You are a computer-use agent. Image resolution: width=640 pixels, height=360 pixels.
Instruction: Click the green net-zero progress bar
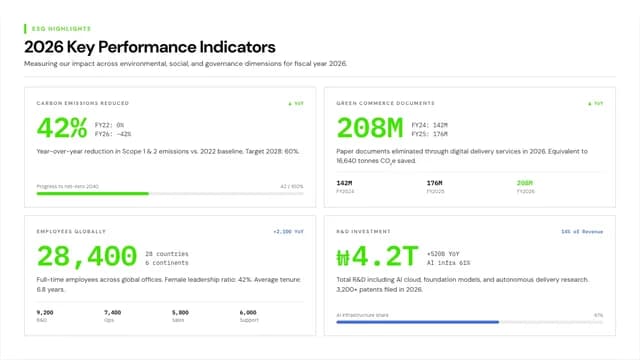[x=170, y=194]
